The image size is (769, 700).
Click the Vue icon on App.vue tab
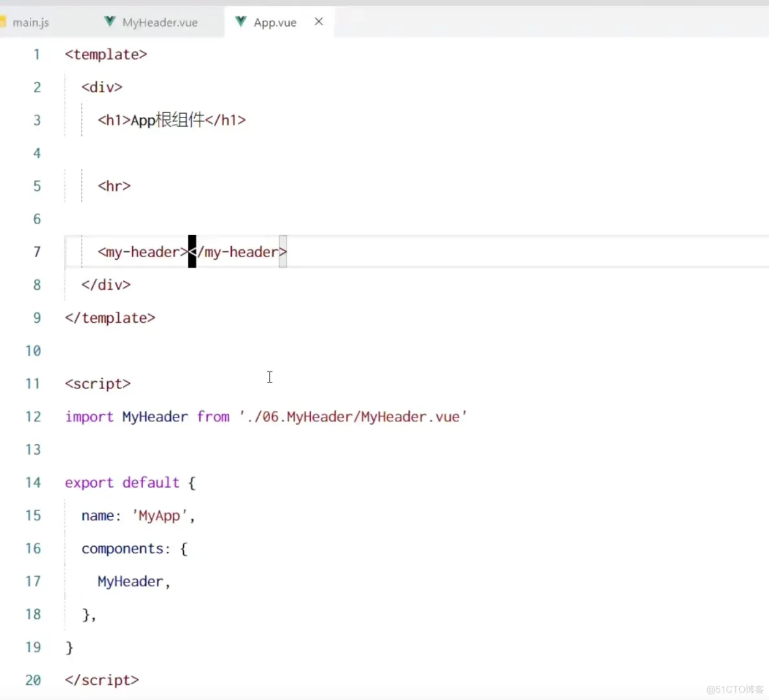241,21
